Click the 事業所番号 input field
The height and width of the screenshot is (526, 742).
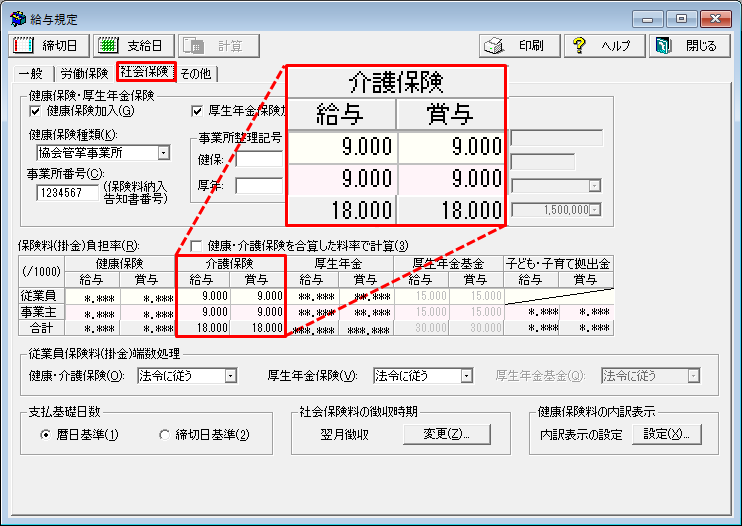(67, 193)
